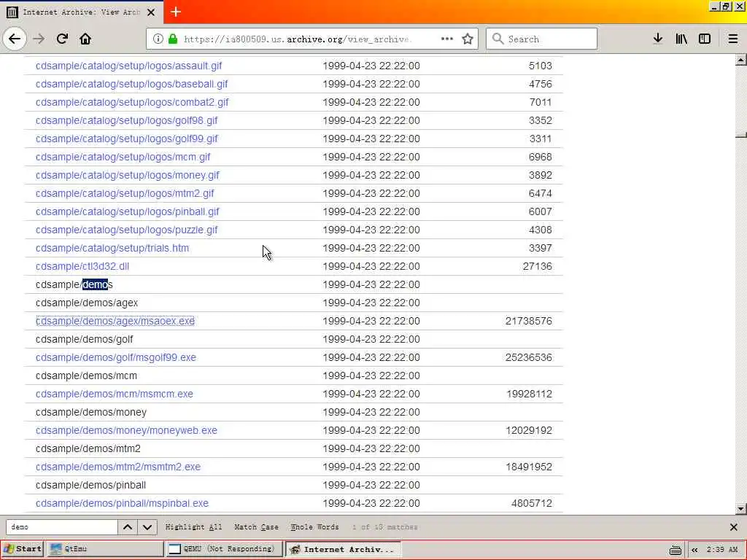Open the downloads panel arrow
Viewport: 747px width, 560px height.
657,39
